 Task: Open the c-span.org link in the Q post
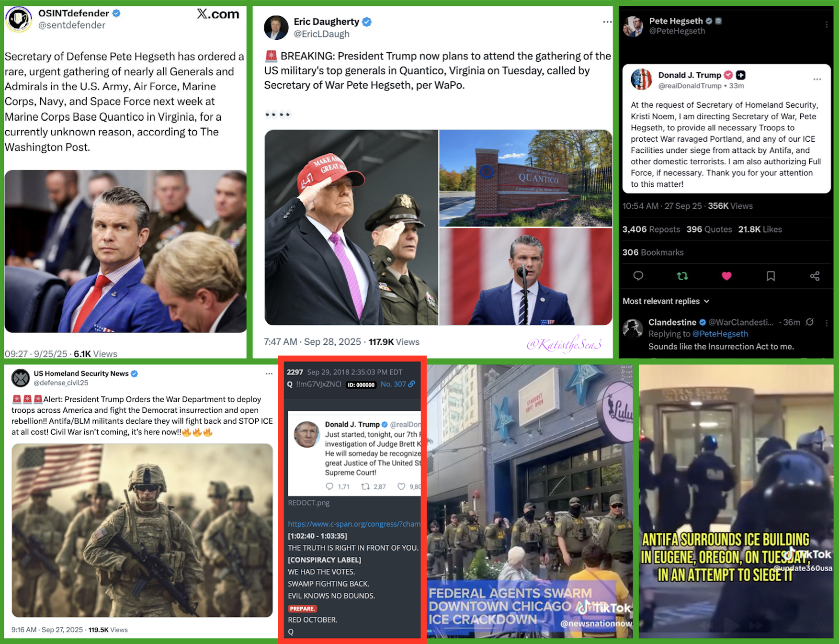coord(354,524)
